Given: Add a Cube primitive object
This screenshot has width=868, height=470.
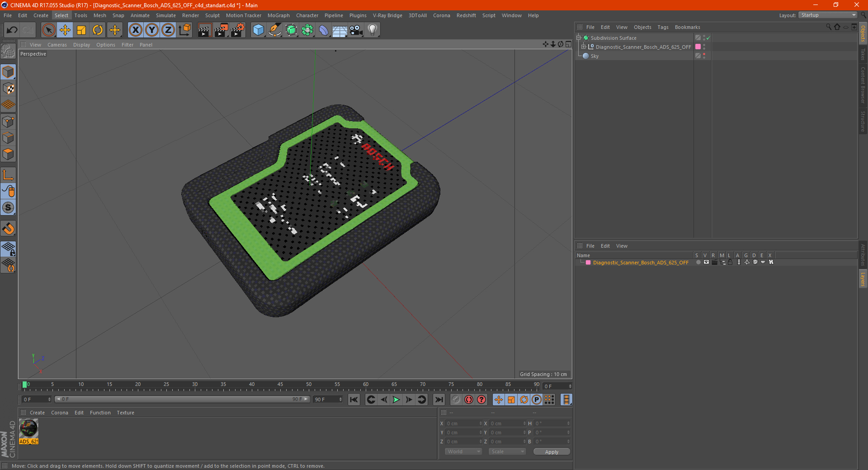Looking at the screenshot, I should [258, 30].
